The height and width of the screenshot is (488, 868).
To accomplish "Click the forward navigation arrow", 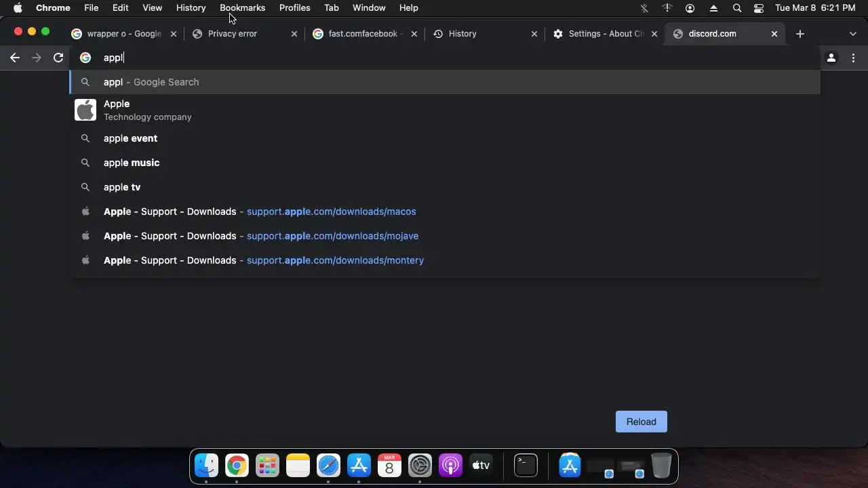I will pos(37,58).
